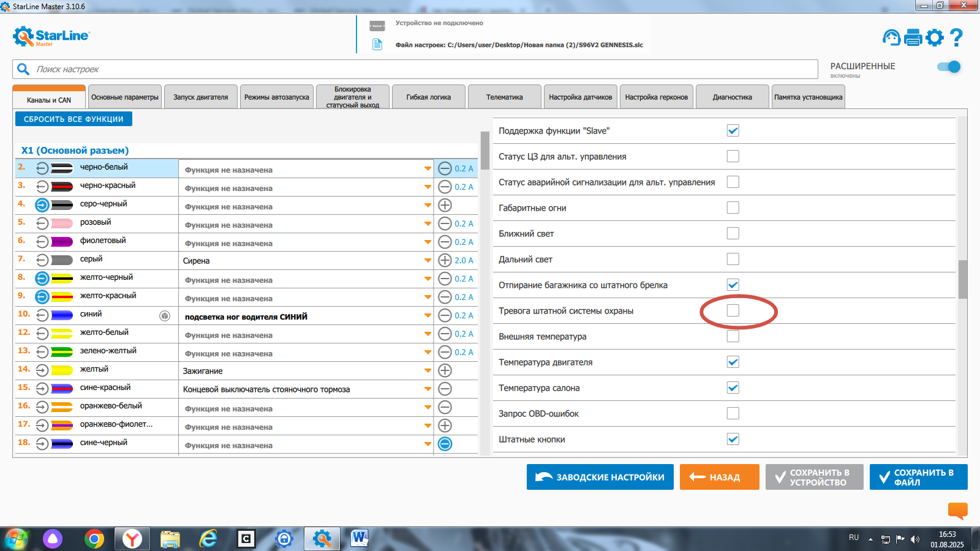Open the support headset icon in the header
The width and height of the screenshot is (980, 551).
pos(892,38)
